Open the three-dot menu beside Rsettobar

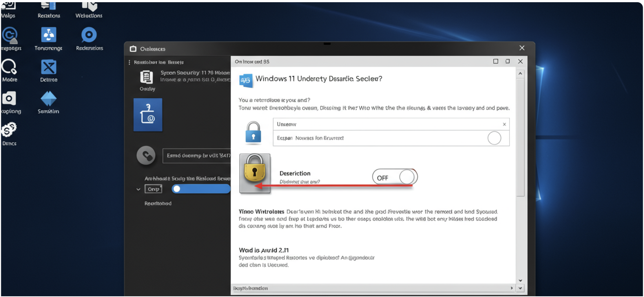pos(129,62)
